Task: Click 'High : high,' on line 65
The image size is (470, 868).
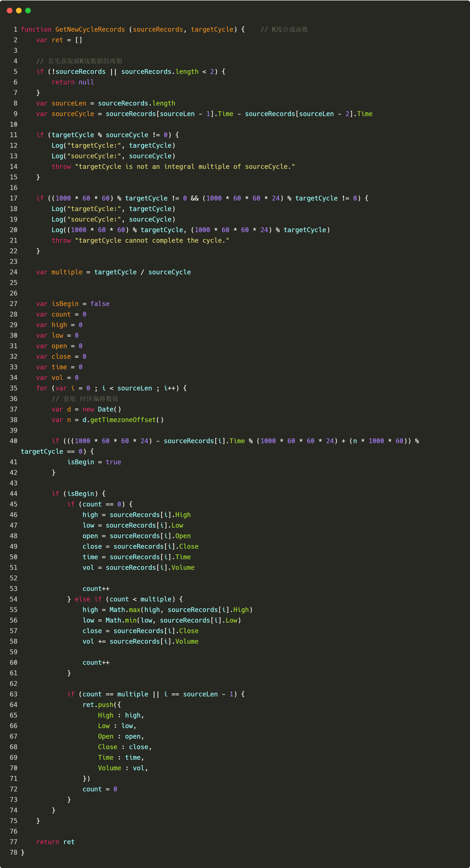Action: pyautogui.click(x=121, y=715)
